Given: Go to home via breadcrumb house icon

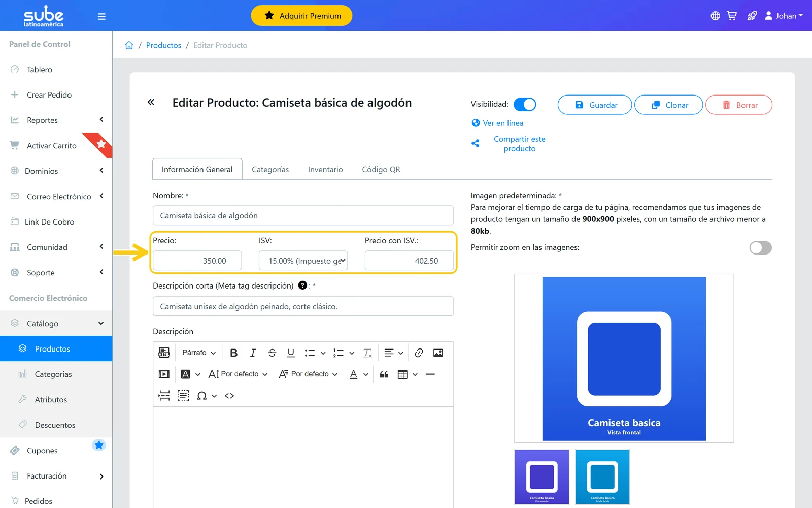Looking at the screenshot, I should 129,45.
